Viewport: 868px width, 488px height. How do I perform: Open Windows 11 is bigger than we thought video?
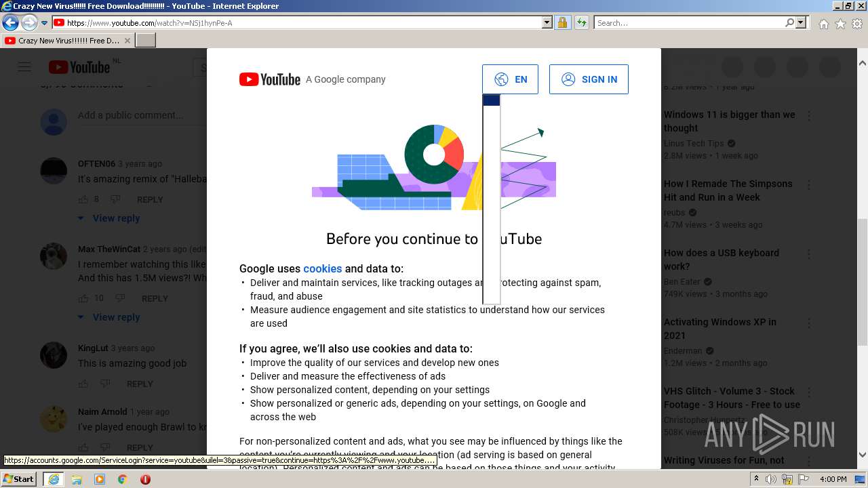[730, 121]
